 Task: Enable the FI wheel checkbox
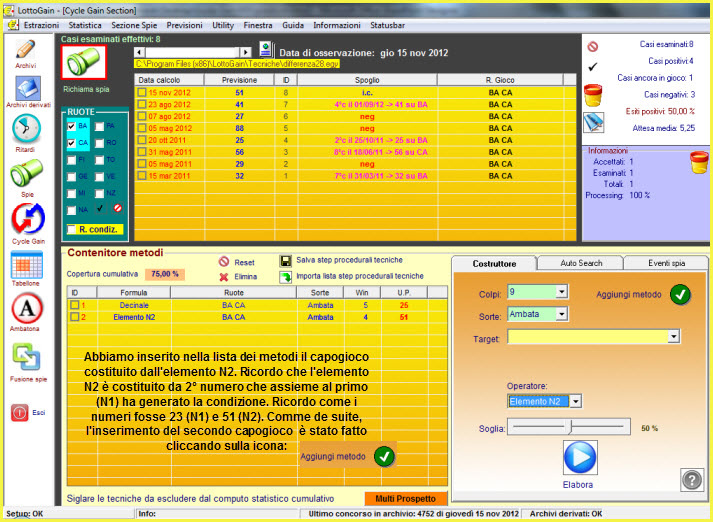pos(71,159)
